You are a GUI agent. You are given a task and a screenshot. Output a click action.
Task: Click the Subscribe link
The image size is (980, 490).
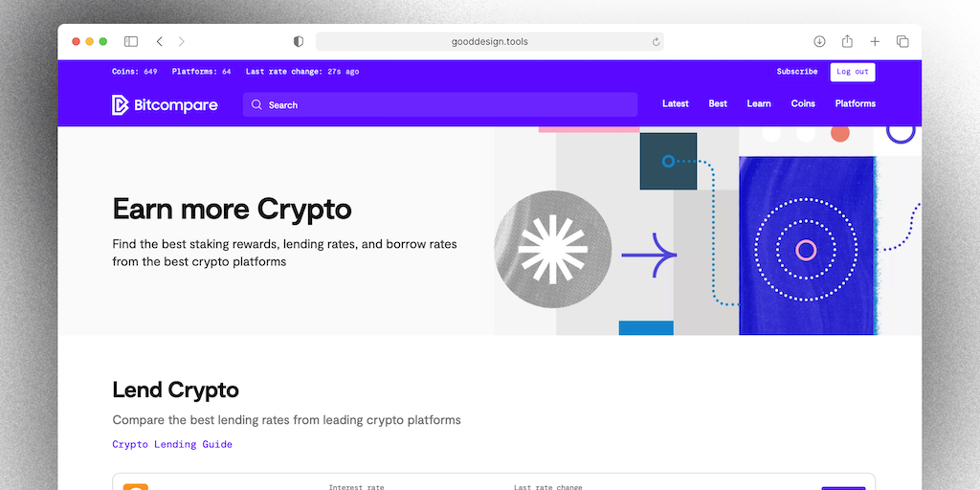pyautogui.click(x=797, y=72)
